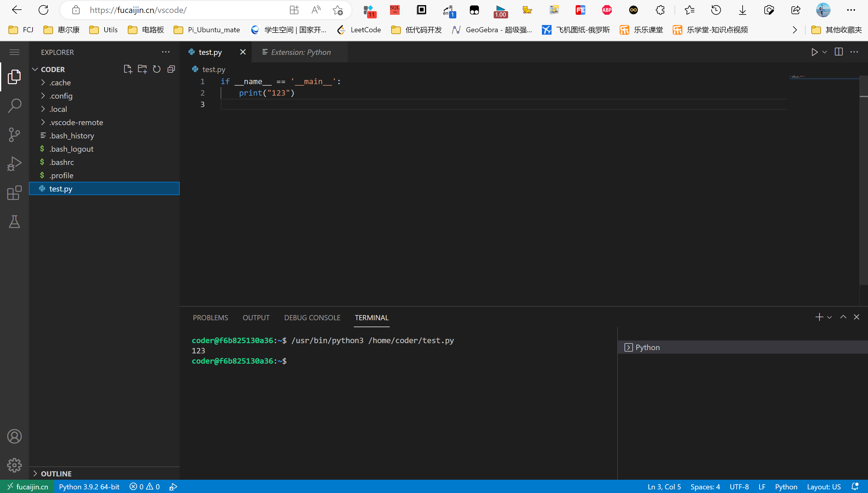Reload the browser page

coord(43,10)
